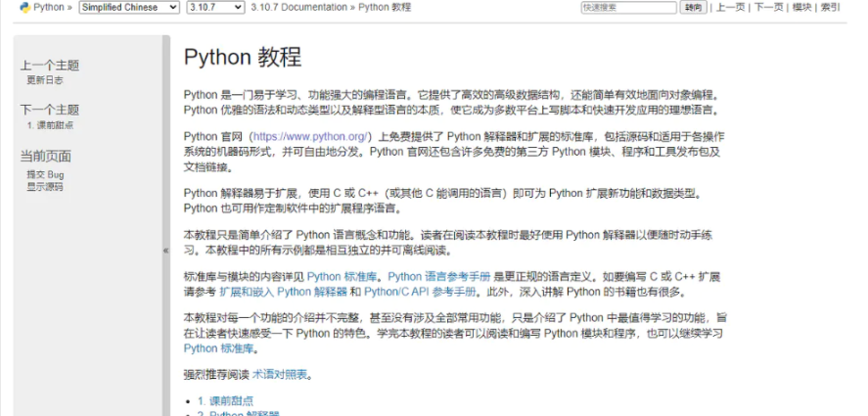
Task: Open the https://www.python.org/ link
Action: click(310, 136)
